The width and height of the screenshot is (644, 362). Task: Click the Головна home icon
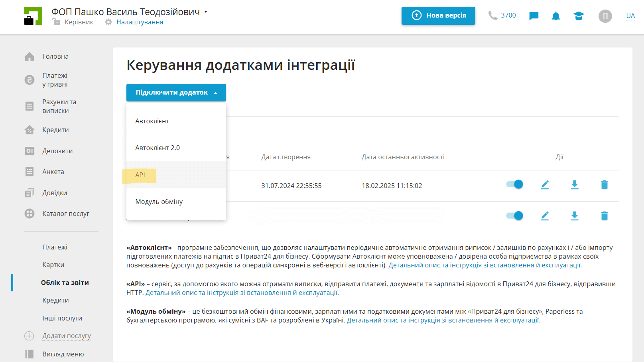30,57
